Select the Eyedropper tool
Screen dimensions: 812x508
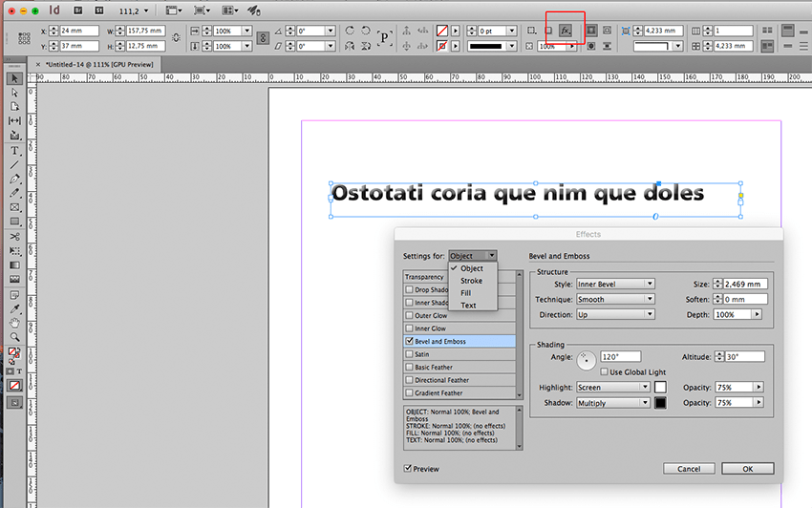(x=14, y=309)
